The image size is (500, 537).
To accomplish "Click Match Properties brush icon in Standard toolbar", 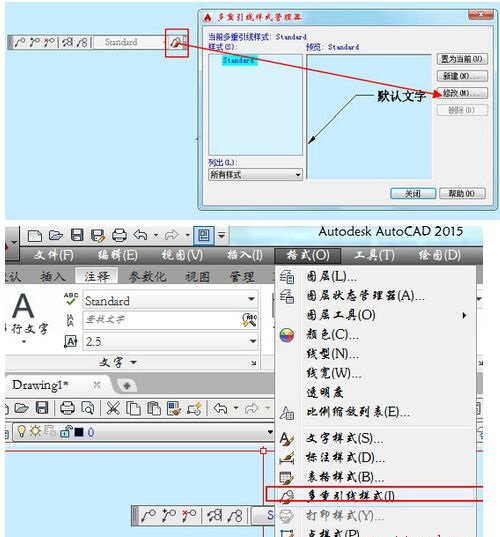I will tap(174, 409).
